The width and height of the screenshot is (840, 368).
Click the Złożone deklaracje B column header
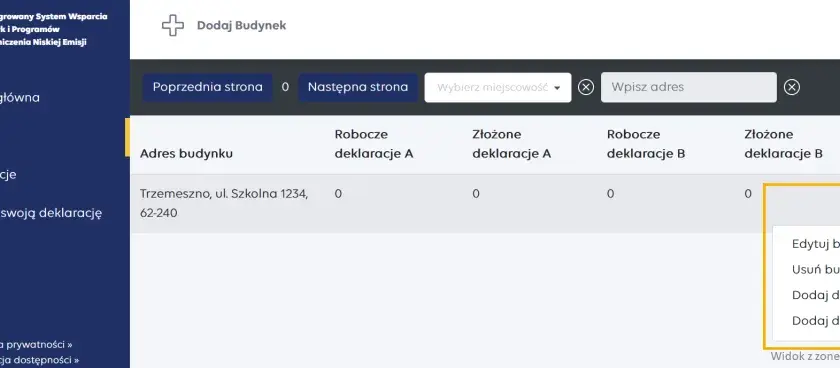pos(783,144)
